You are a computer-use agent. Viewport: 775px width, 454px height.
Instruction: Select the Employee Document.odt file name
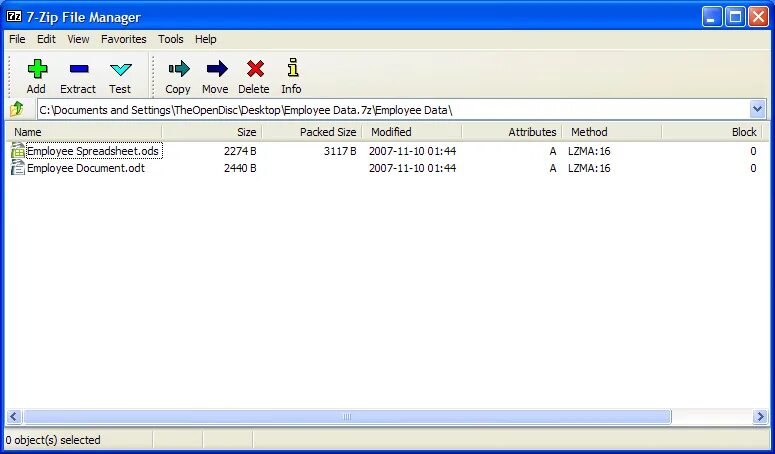tap(86, 168)
